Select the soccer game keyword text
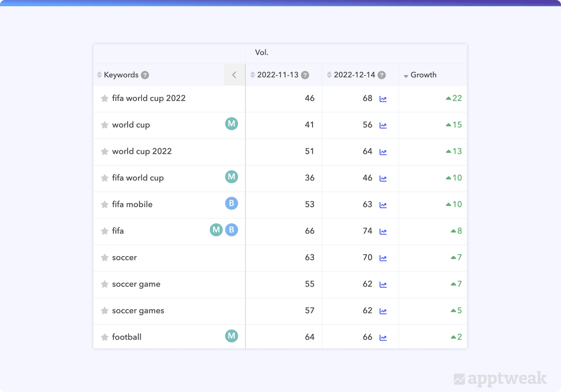 click(136, 284)
